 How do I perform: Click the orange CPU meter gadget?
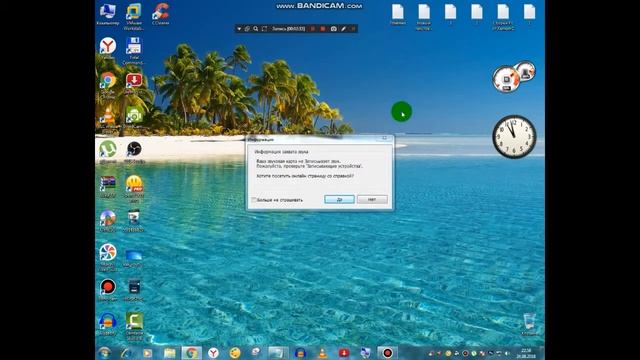point(506,79)
